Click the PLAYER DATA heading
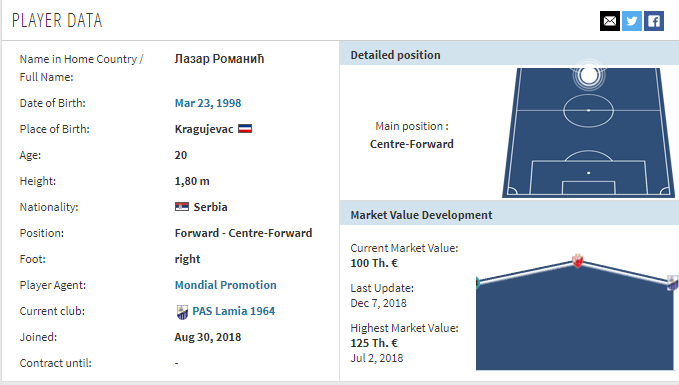Image resolution: width=679 pixels, height=385 pixels. [57, 21]
